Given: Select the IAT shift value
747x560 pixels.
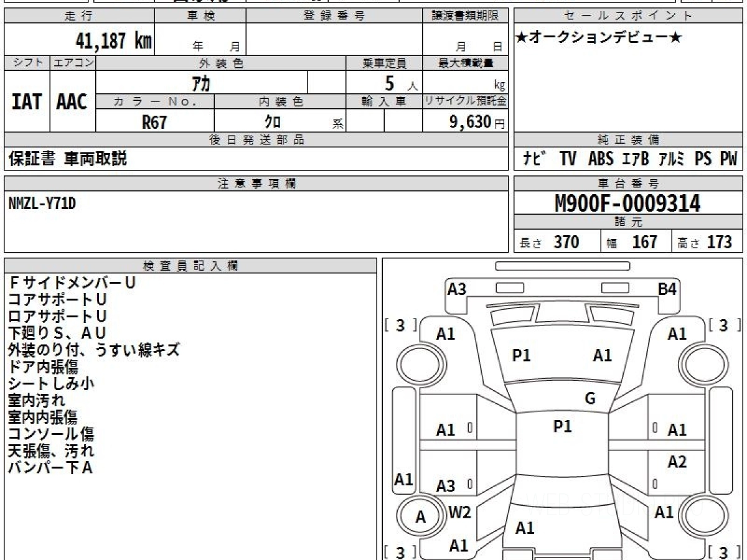Looking at the screenshot, I should [27, 101].
